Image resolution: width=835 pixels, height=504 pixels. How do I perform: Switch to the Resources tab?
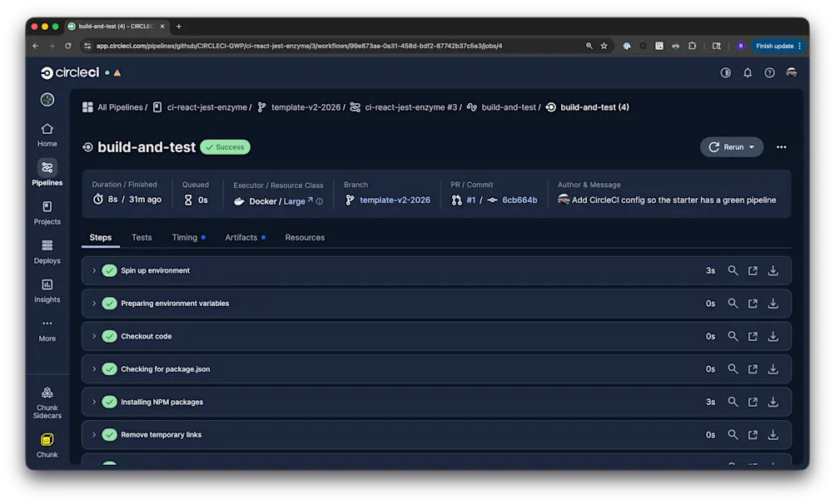[x=305, y=237]
